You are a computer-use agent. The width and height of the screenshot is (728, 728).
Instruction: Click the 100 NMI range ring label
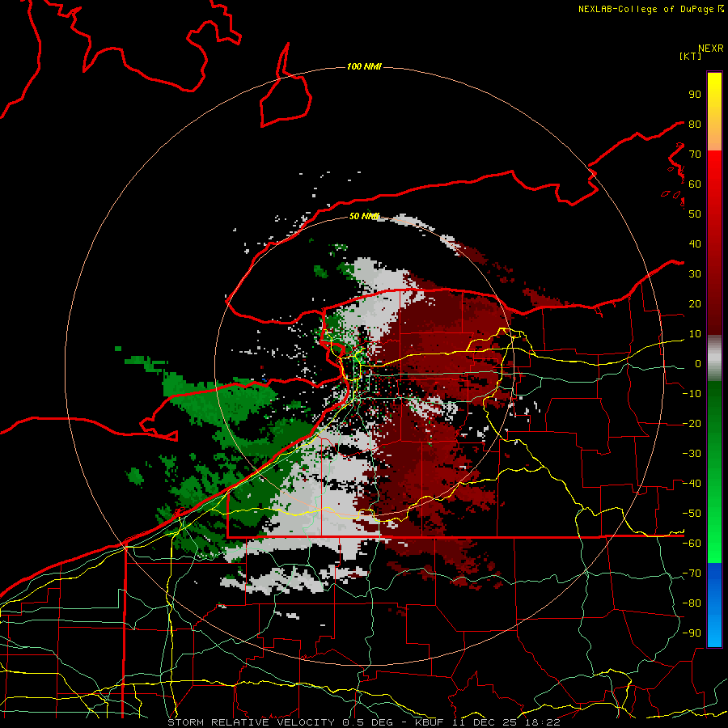tap(364, 67)
